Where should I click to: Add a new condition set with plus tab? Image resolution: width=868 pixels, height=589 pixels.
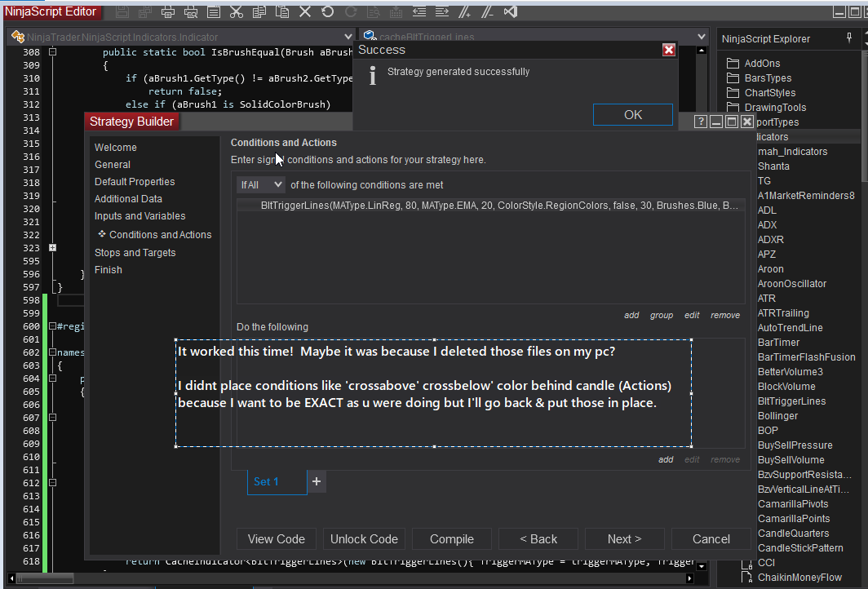coord(317,481)
